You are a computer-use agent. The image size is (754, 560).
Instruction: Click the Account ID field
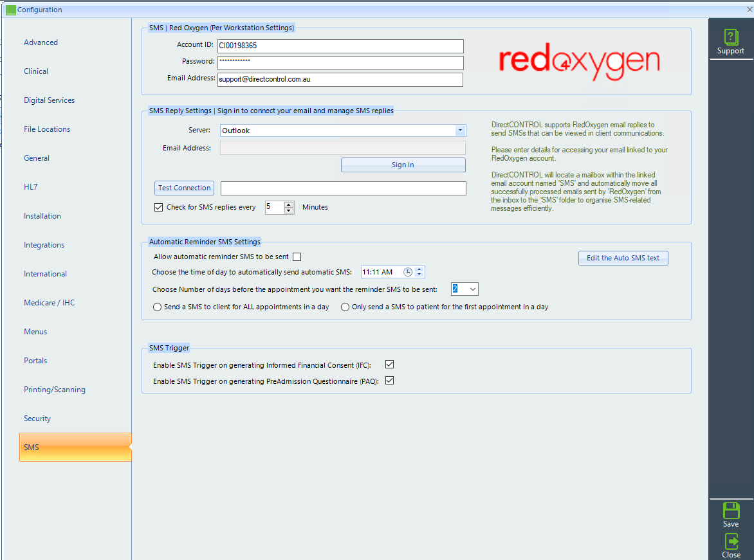340,46
